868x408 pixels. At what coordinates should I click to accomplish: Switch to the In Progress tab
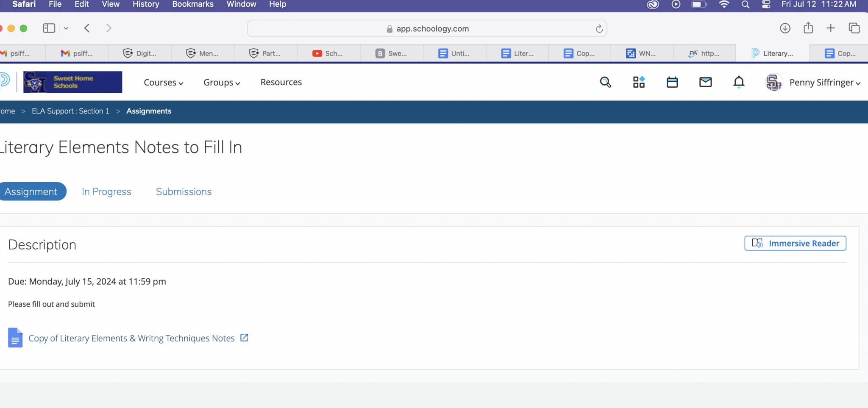coord(106,192)
